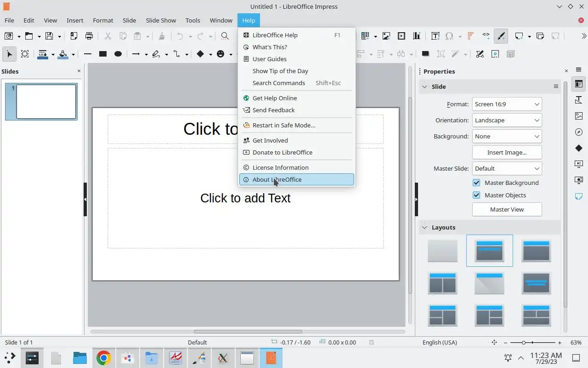This screenshot has height=368, width=588.
Task: Close the Slides panel with its X
Action: pyautogui.click(x=79, y=71)
